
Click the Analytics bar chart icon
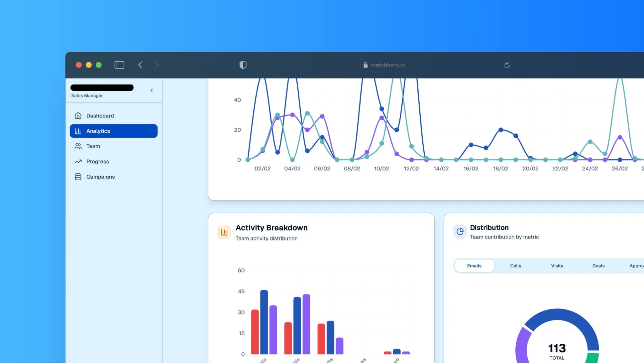click(x=78, y=131)
